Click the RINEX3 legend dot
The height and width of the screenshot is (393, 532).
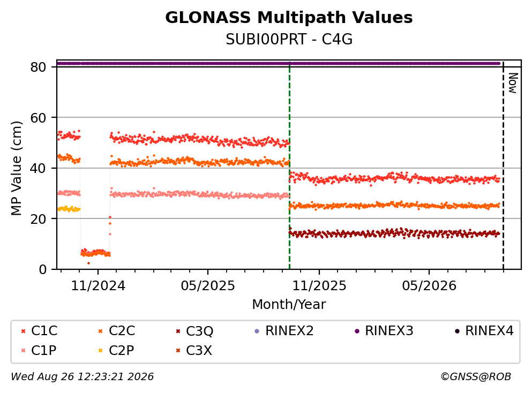(357, 331)
